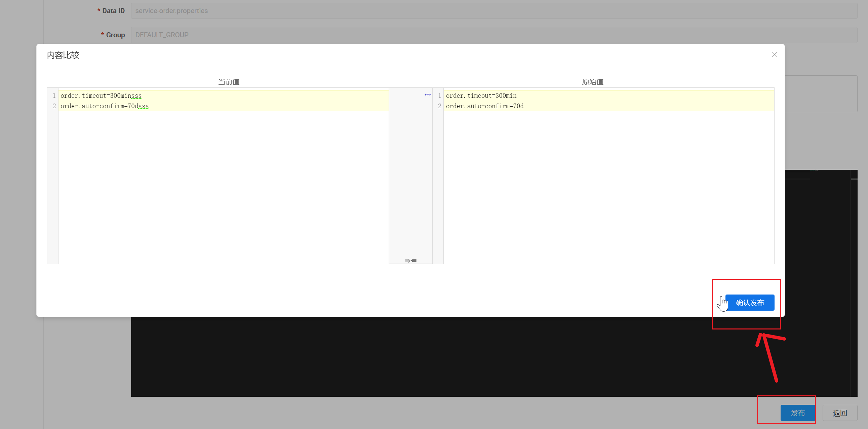This screenshot has width=868, height=429.
Task: Click line number 2 in original value gutter
Action: coord(439,106)
